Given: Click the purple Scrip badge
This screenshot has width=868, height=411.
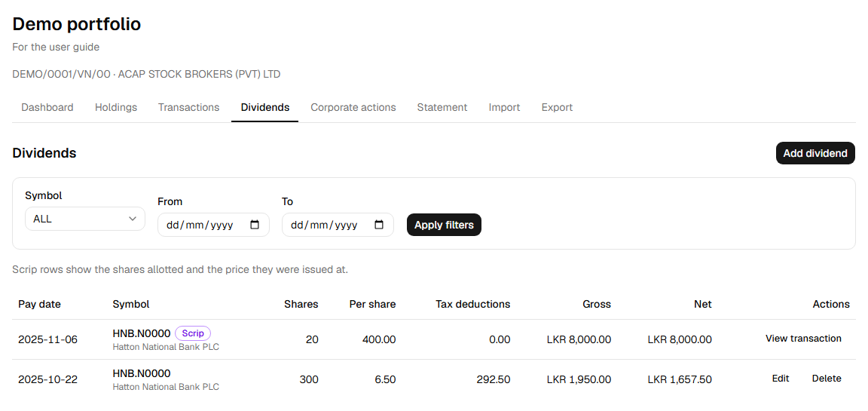Looking at the screenshot, I should click(193, 333).
